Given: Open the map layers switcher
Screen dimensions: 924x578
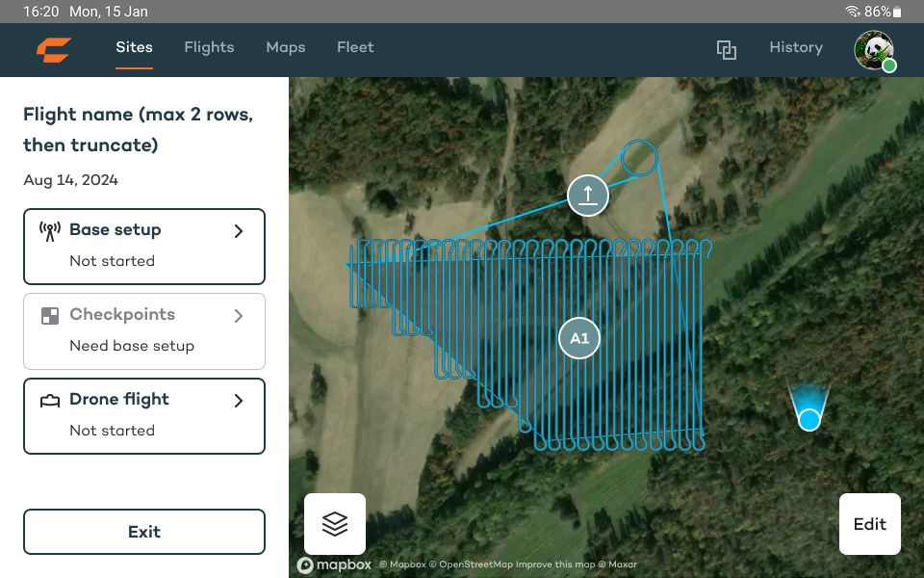Looking at the screenshot, I should [334, 523].
